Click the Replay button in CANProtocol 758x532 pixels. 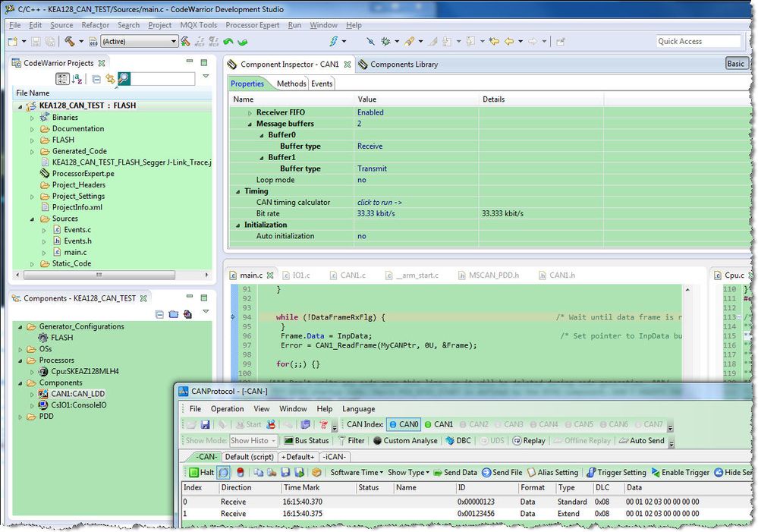529,441
